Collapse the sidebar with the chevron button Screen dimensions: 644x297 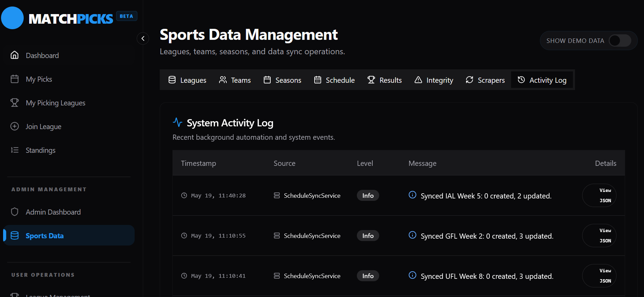[143, 38]
